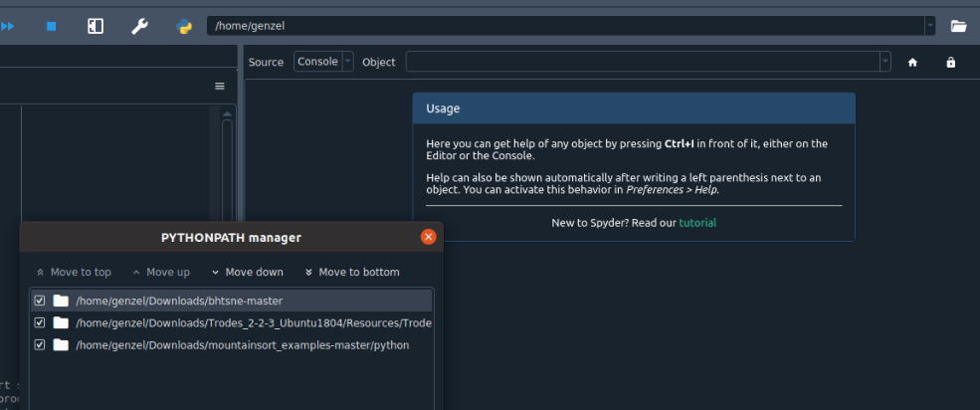Click the Object input field

pyautogui.click(x=643, y=62)
